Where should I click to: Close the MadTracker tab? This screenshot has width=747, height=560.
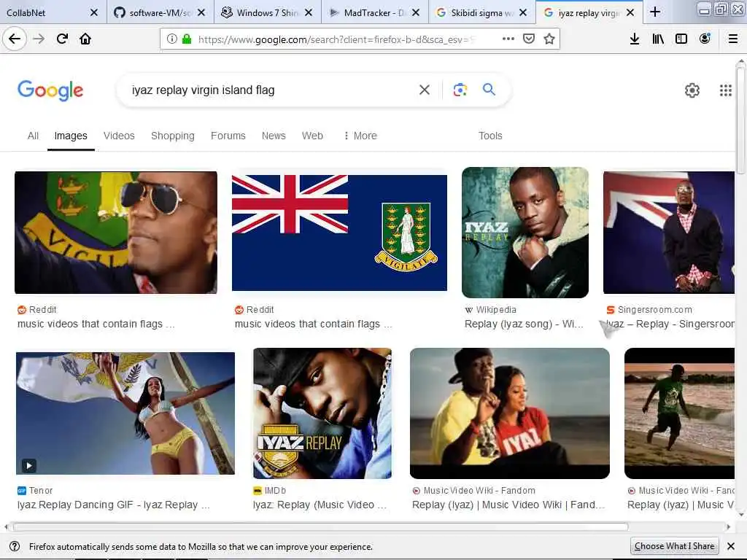(415, 12)
